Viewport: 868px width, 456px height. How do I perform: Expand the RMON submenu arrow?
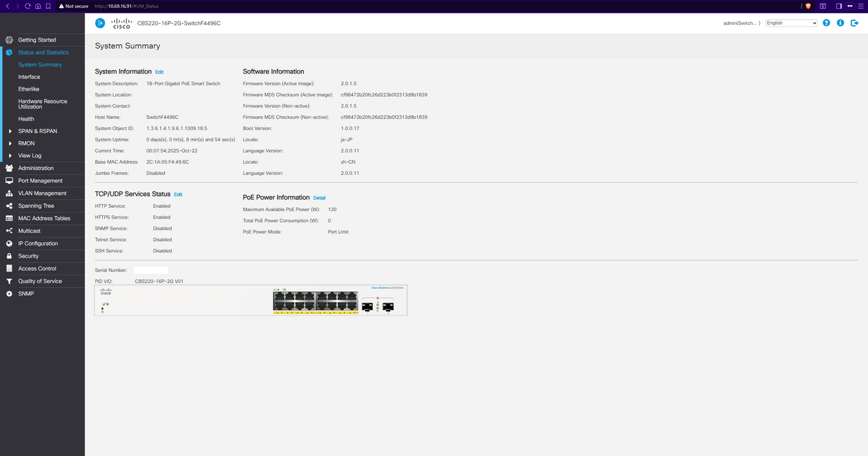pos(10,143)
